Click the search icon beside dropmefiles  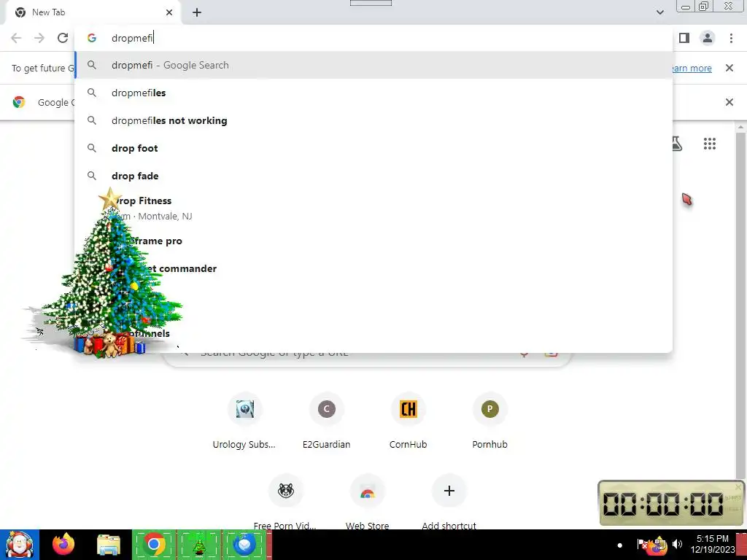point(92,93)
